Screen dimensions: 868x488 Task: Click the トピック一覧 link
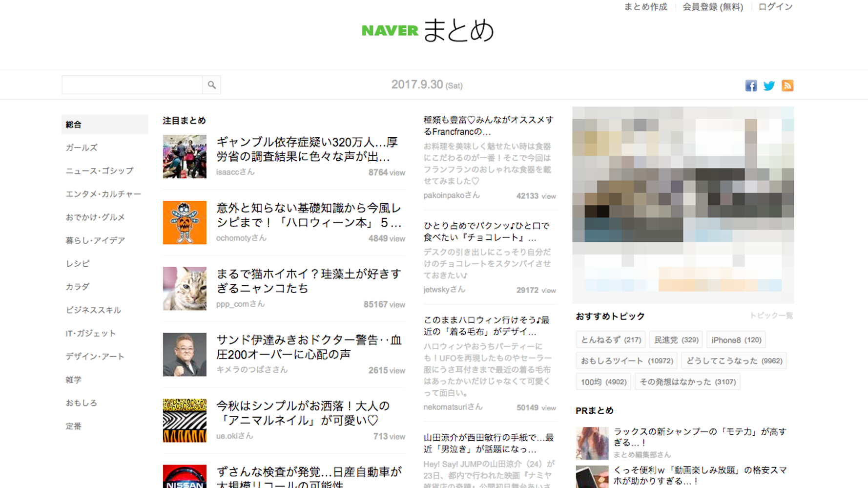click(772, 316)
